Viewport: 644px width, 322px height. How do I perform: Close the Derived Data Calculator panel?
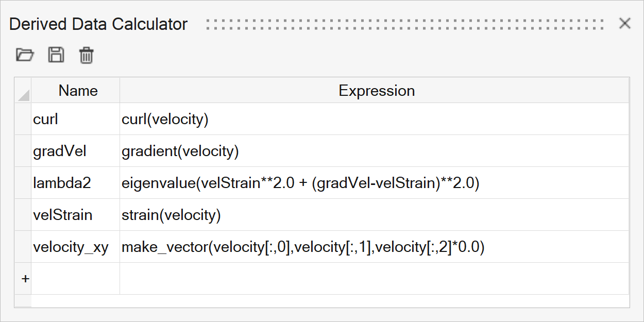pos(624,24)
